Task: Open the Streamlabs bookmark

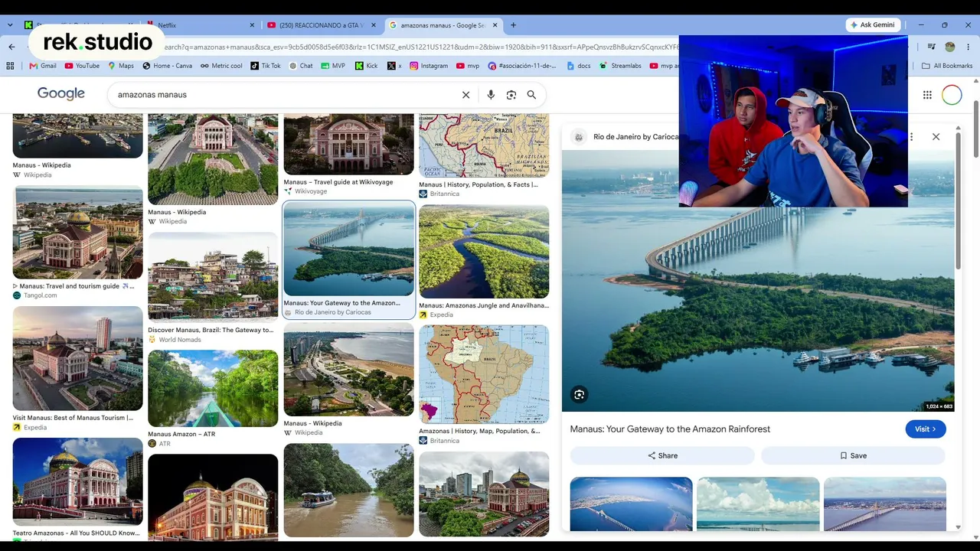Action: coord(620,66)
